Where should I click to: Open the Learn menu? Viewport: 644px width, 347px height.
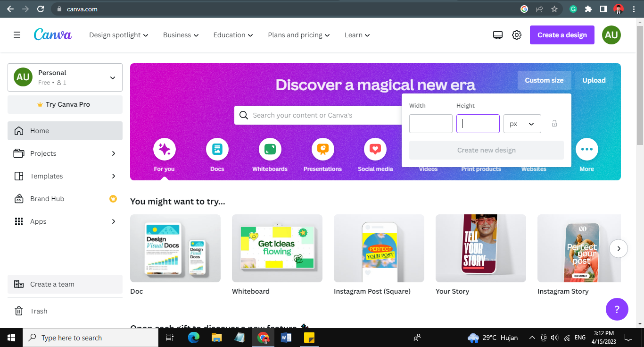pyautogui.click(x=357, y=34)
